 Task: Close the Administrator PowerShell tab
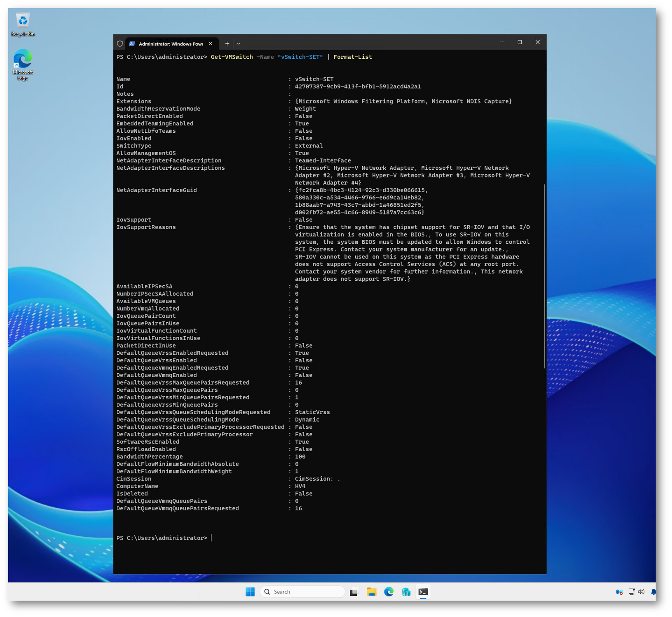(211, 44)
